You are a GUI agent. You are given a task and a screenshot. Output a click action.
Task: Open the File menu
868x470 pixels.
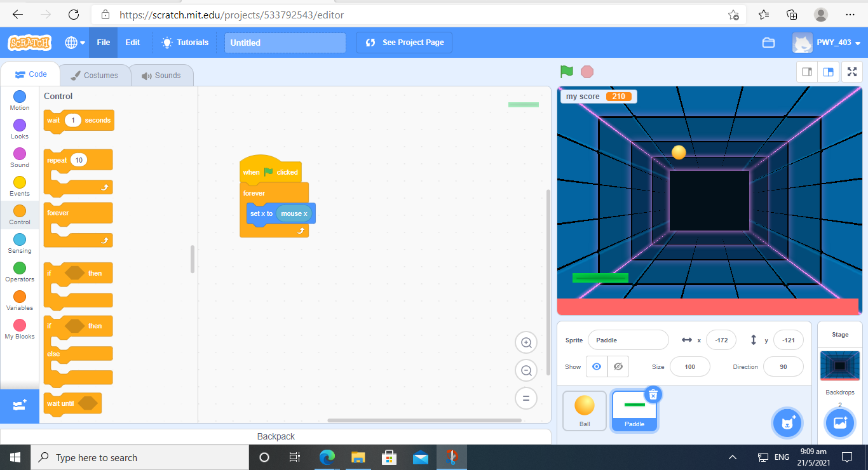coord(103,43)
